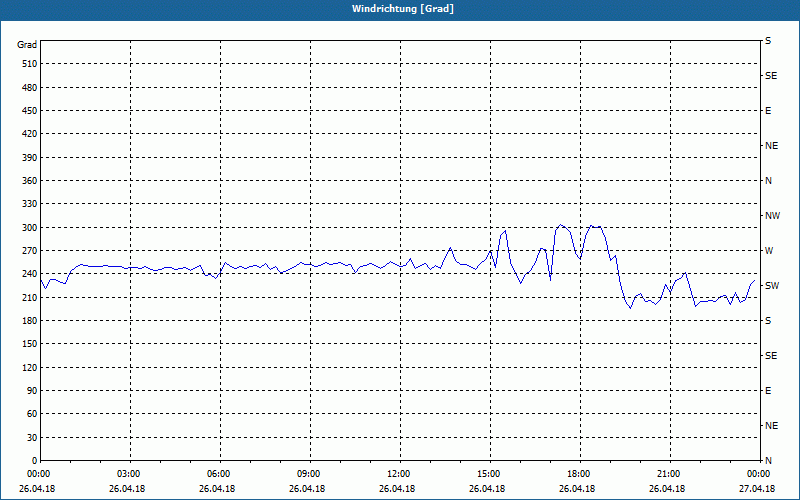Select the W compass label
The width and height of the screenshot is (800, 500).
[x=769, y=251]
